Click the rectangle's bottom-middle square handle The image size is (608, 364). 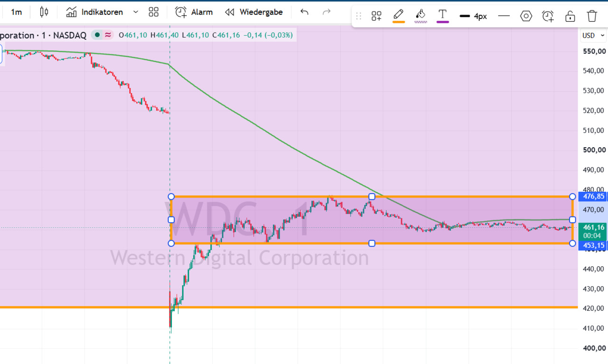coord(372,243)
